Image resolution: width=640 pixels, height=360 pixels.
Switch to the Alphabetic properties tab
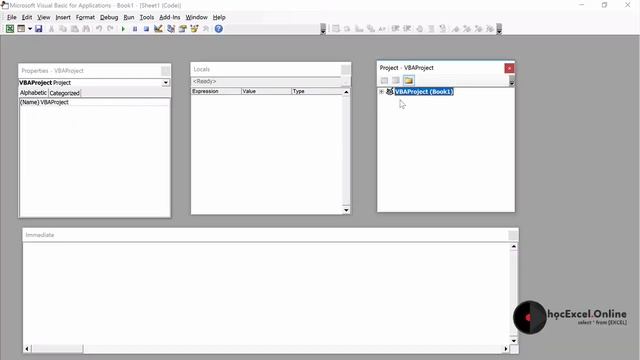(33, 93)
